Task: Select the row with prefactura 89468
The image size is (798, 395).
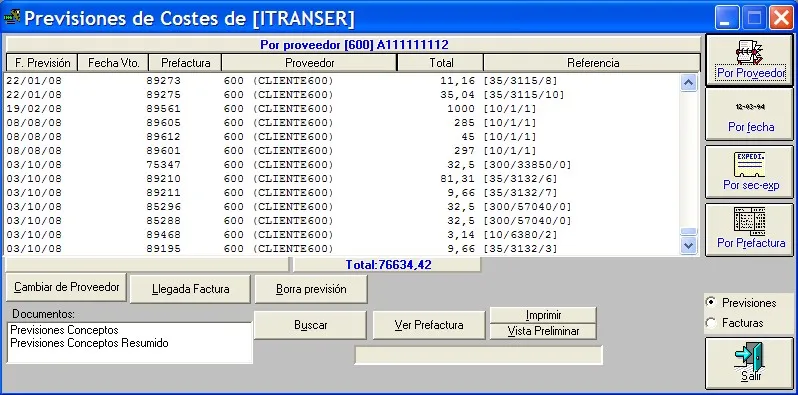Action: [341, 235]
